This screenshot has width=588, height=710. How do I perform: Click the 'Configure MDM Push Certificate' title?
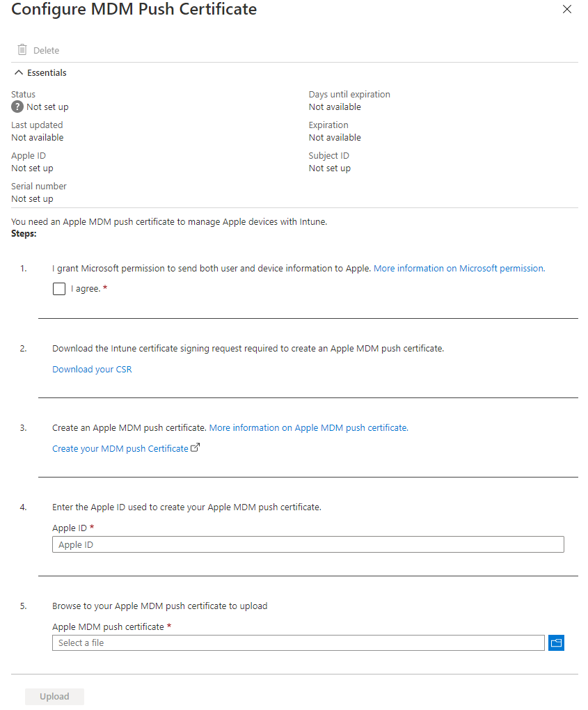point(134,9)
